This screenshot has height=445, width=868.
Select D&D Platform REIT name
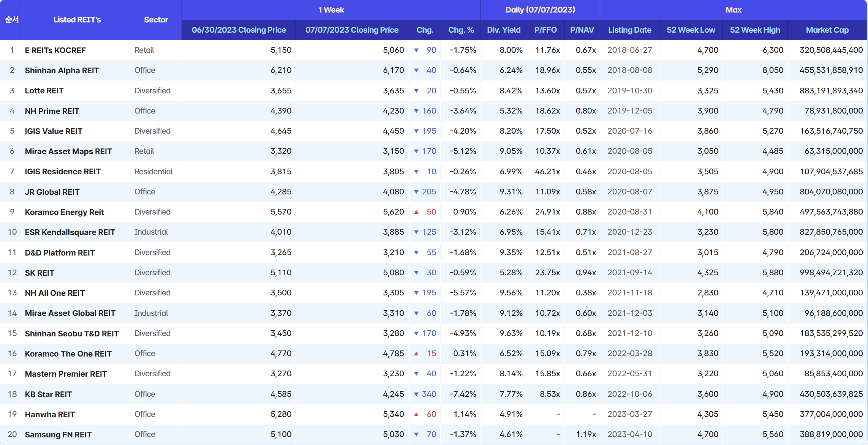(x=60, y=252)
